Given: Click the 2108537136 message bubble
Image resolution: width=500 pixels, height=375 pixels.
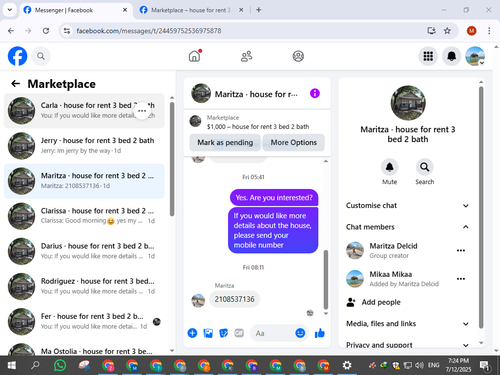Looking at the screenshot, I should [x=234, y=299].
